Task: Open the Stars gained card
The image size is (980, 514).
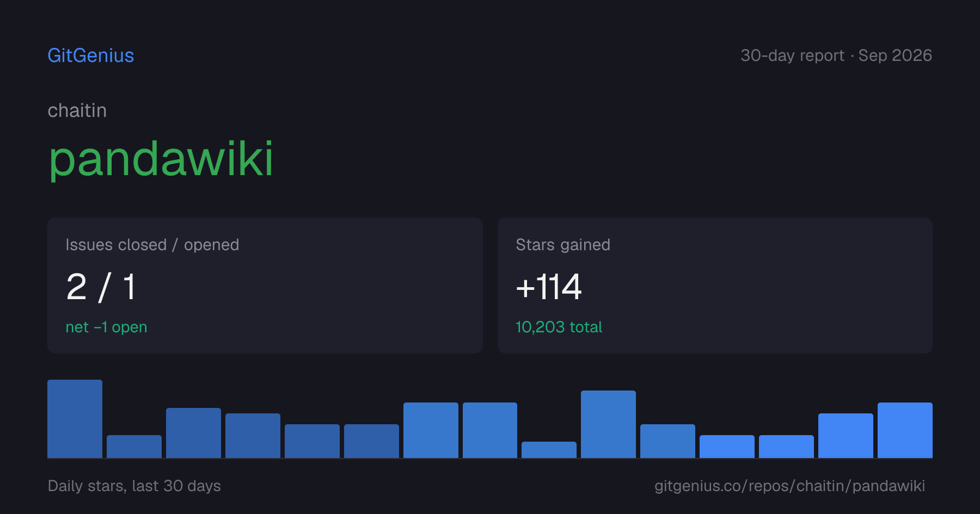Action: click(715, 286)
